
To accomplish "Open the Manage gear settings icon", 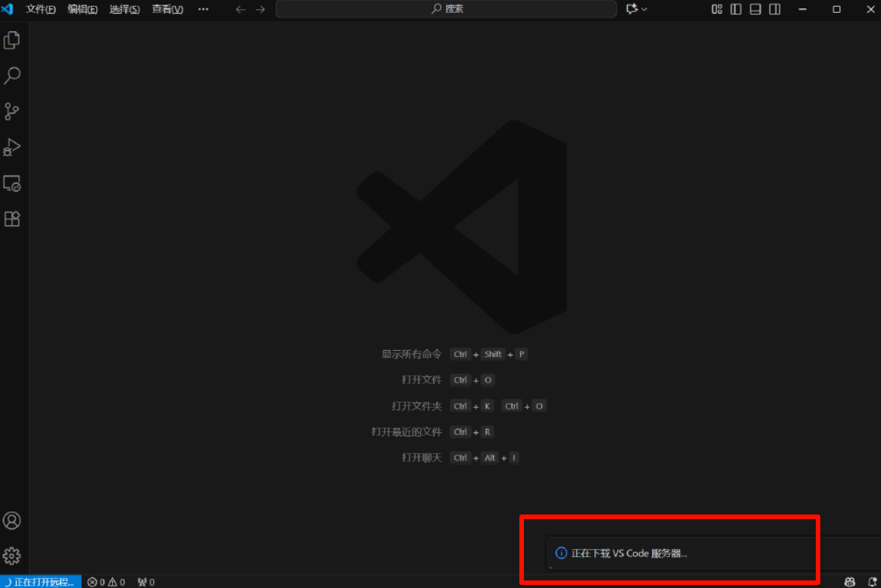I will (x=12, y=556).
